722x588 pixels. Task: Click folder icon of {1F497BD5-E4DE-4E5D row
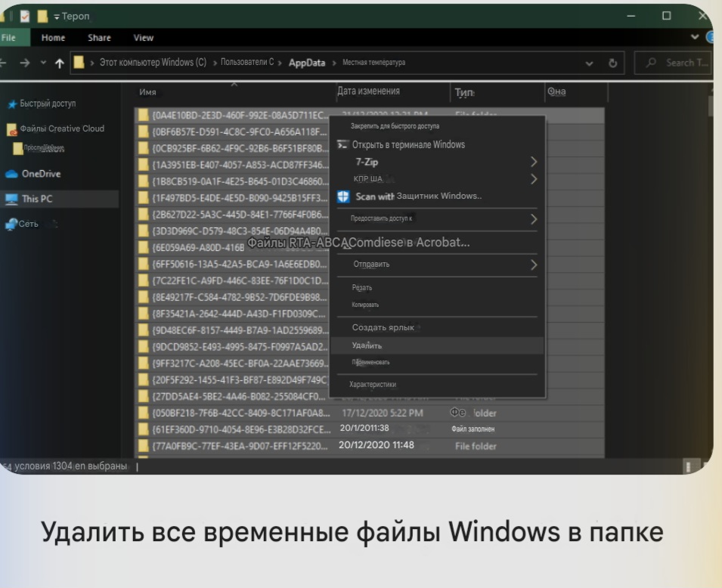click(x=143, y=199)
